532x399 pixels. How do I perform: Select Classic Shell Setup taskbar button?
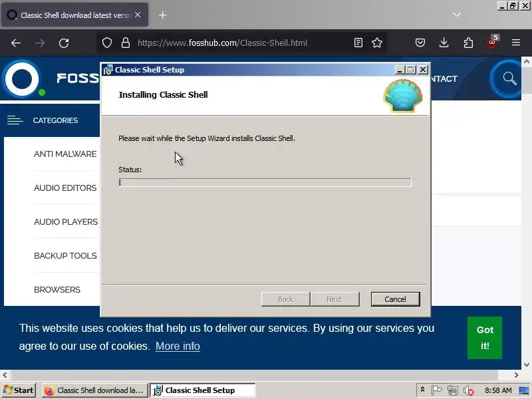coord(203,390)
